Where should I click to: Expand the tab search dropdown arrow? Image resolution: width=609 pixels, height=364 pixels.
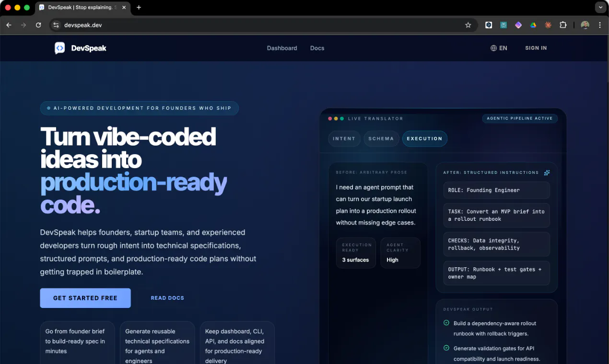point(601,7)
